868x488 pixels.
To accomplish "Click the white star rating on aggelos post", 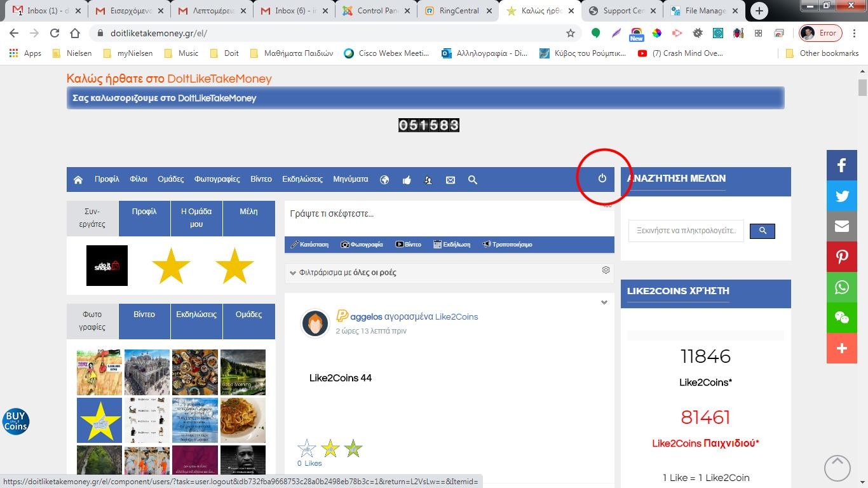I will click(307, 449).
